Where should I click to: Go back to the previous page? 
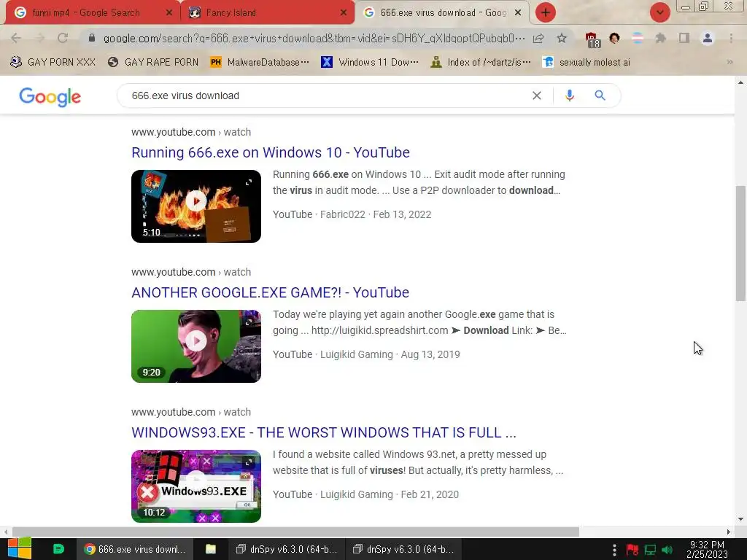[x=16, y=38]
